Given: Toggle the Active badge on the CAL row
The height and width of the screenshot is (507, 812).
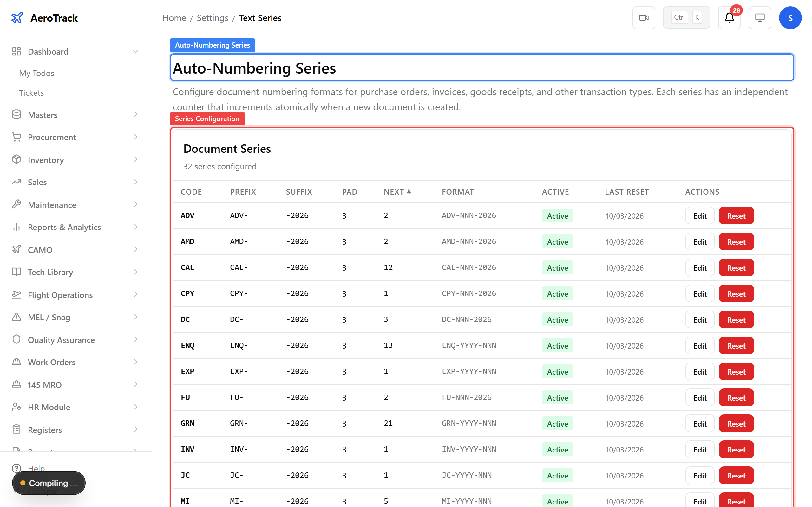Looking at the screenshot, I should 557,267.
